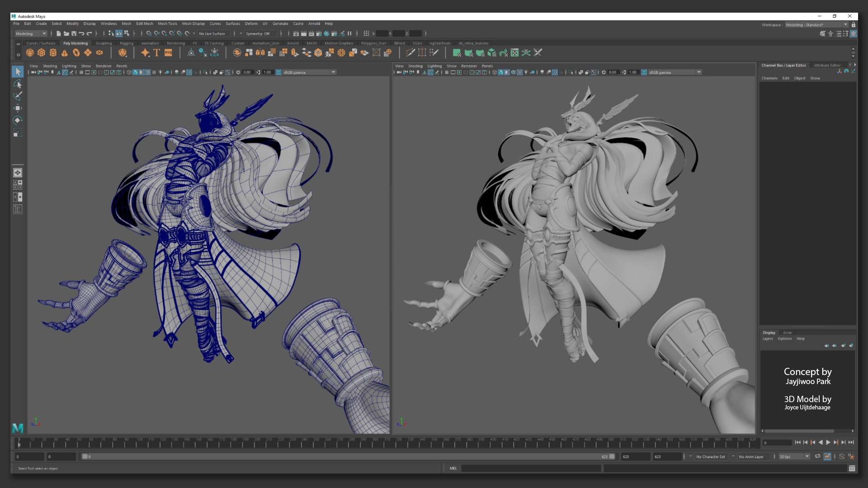Open the sRGB gamma dropdown in the right viewport
Image resolution: width=868 pixels, height=488 pixels.
[x=675, y=72]
